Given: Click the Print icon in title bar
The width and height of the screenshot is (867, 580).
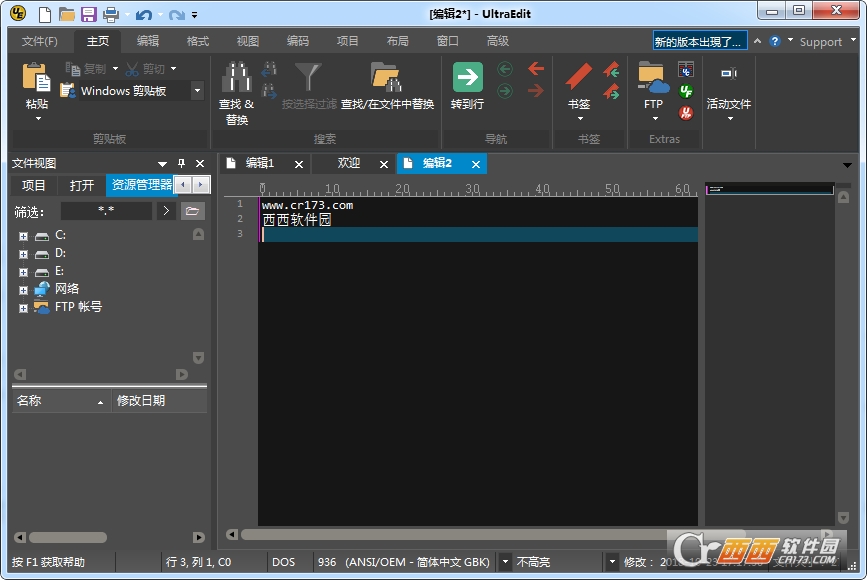Looking at the screenshot, I should point(111,14).
